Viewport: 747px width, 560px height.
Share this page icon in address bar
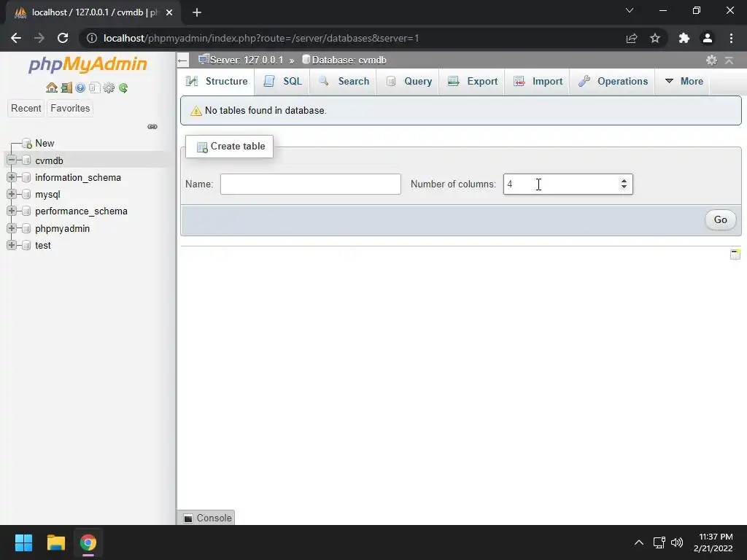[632, 38]
